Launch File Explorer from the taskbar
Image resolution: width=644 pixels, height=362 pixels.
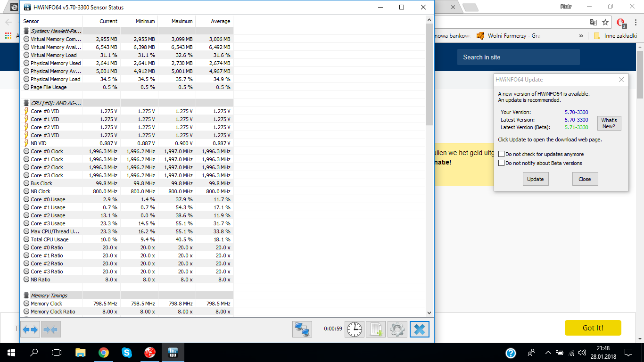click(81, 352)
